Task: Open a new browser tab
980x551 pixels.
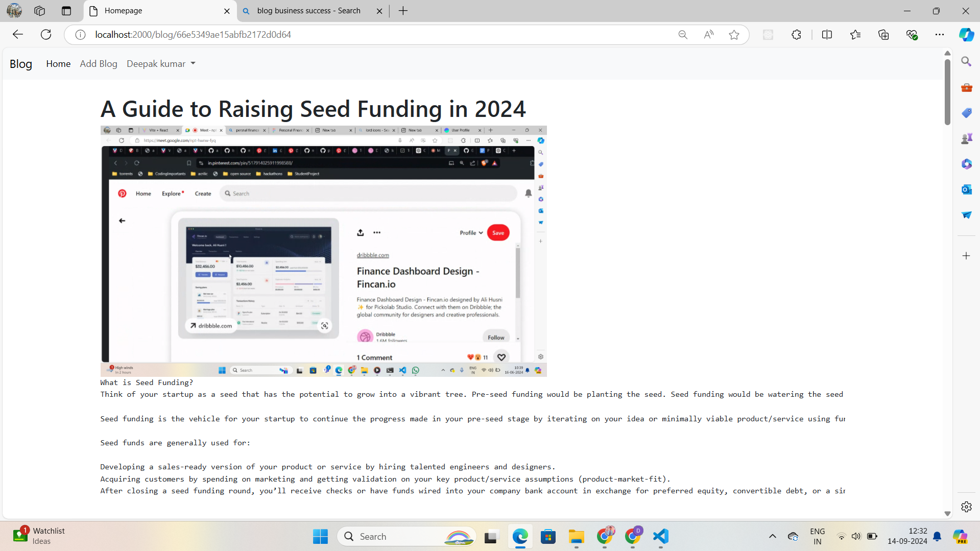Action: pyautogui.click(x=403, y=11)
